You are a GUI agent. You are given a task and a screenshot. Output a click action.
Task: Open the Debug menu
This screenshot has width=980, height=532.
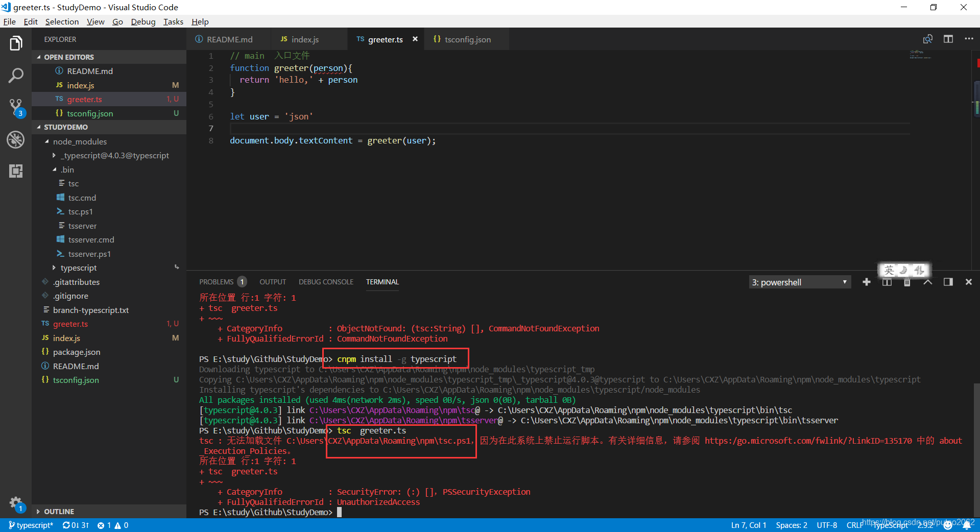point(143,21)
